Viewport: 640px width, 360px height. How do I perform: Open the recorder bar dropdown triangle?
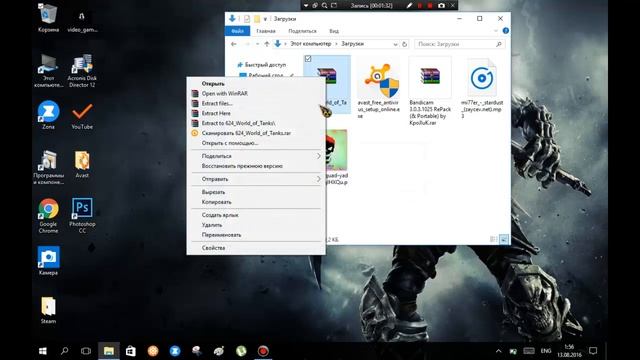306,5
